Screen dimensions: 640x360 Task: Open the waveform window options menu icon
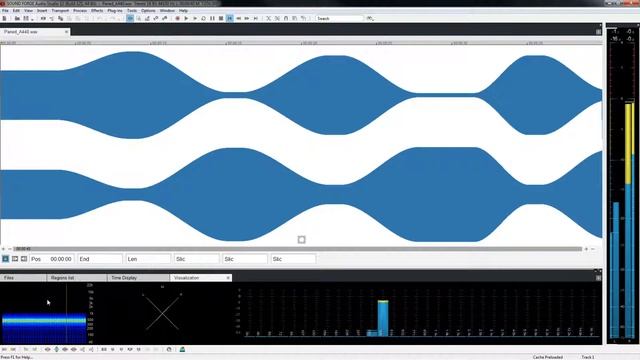tap(598, 31)
